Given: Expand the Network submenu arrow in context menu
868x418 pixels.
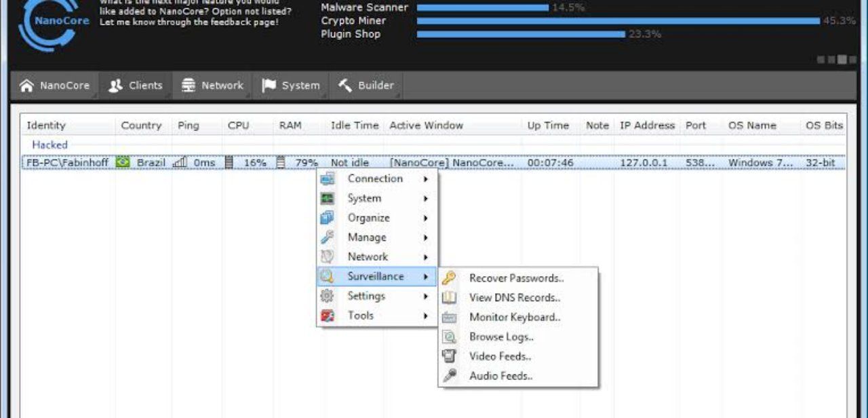Looking at the screenshot, I should (426, 258).
